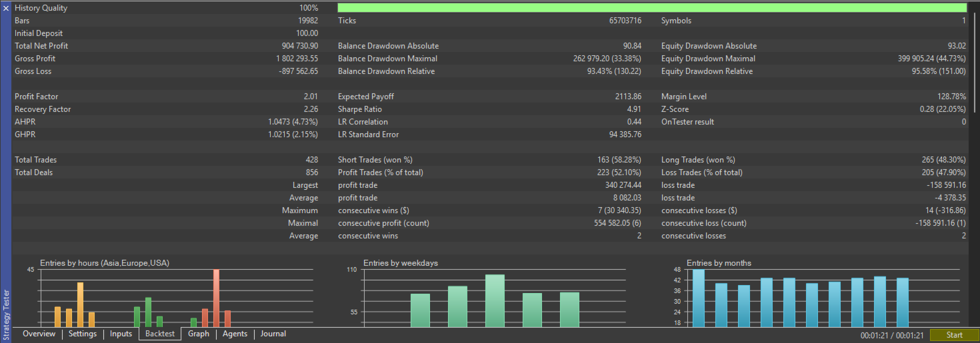Click the green History Quality progress bar
The height and width of the screenshot is (343, 980).
coord(651,8)
